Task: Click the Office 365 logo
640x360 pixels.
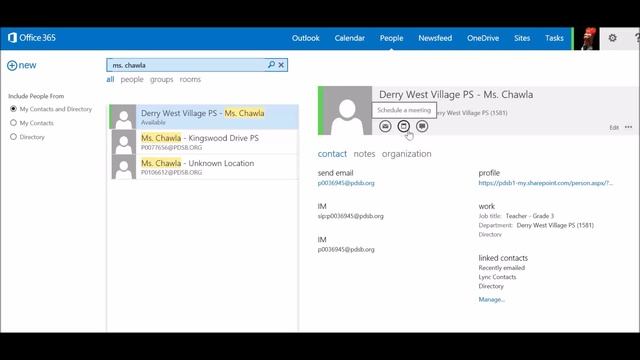Action: coord(31,38)
